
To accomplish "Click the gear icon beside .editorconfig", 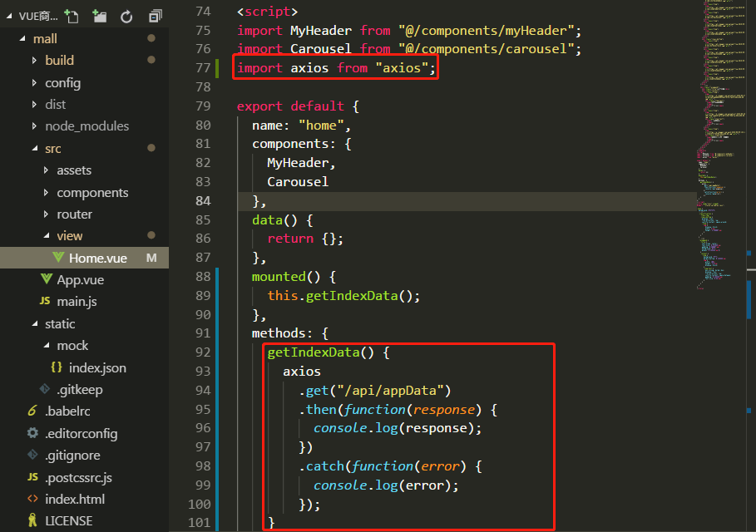I will 32,433.
